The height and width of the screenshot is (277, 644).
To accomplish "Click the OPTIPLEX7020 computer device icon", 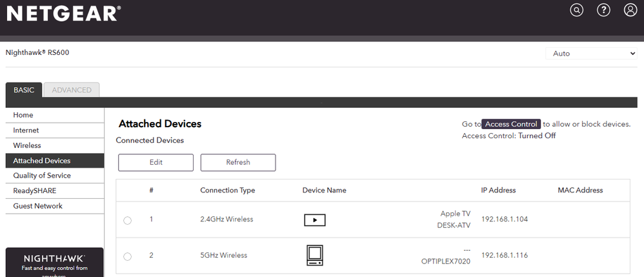I will (x=314, y=256).
